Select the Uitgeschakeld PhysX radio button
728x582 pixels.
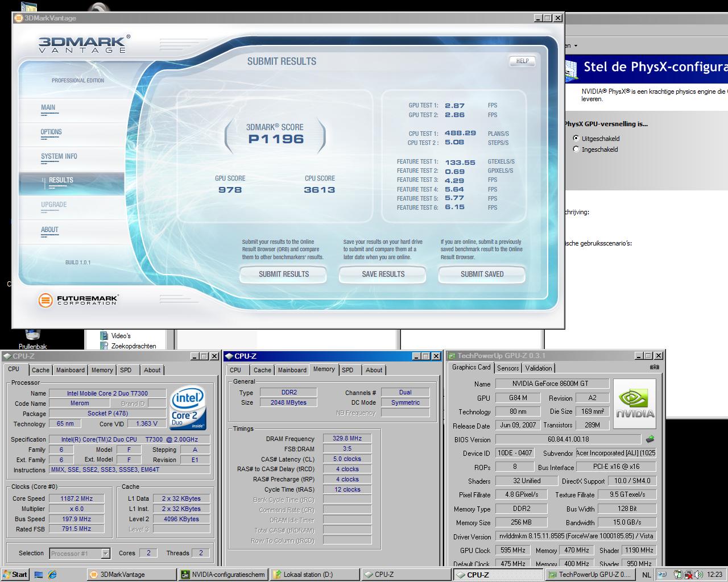[576, 138]
